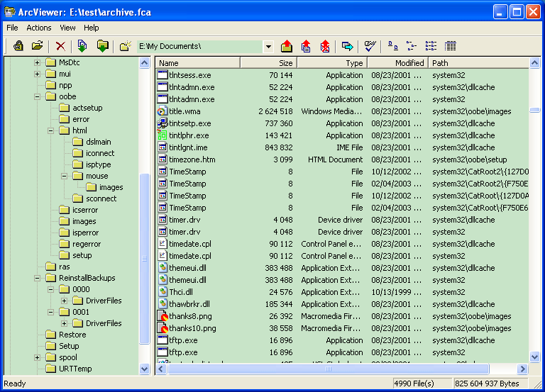Viewport: 545px width, 392px height.
Task: Create a new folder with the sparkle-folder icon
Action: tap(125, 46)
